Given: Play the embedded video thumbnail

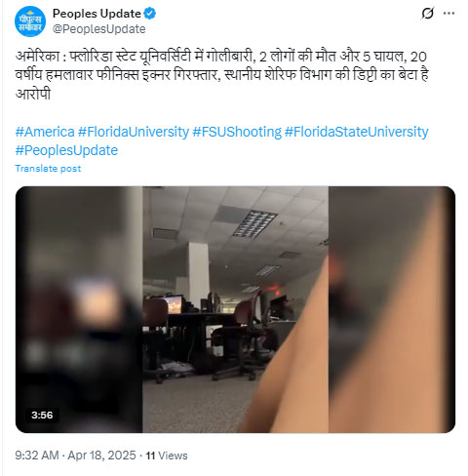Looking at the screenshot, I should click(235, 309).
